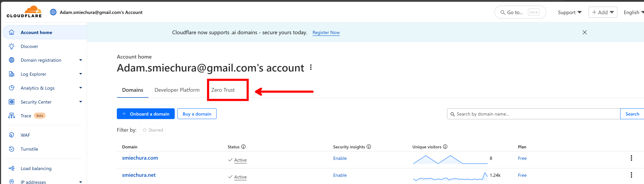Open the Trace Beta sidebar icon
The height and width of the screenshot is (184, 644).
[x=11, y=116]
